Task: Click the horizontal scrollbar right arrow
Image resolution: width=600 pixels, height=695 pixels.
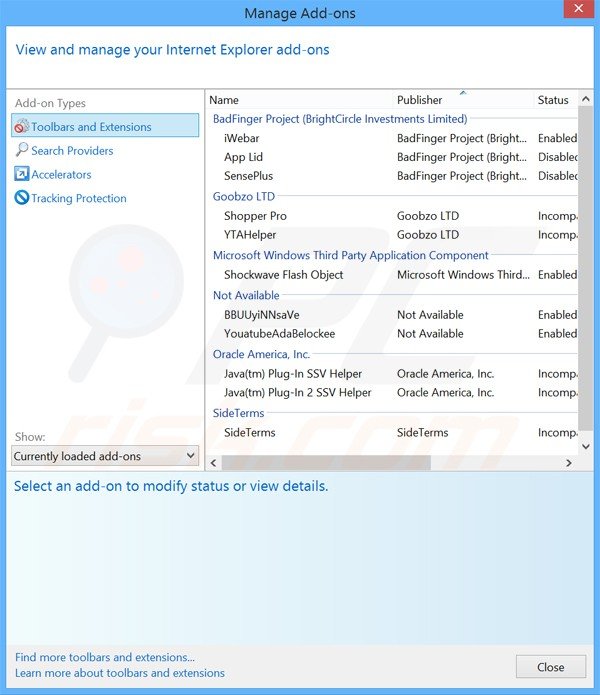Action: click(569, 463)
